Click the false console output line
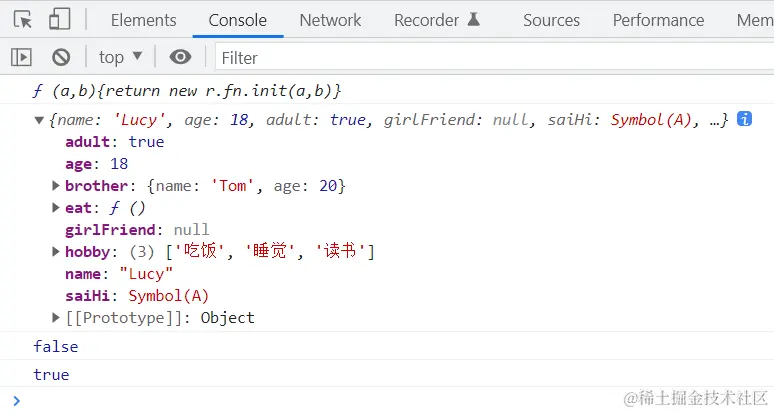 (55, 346)
